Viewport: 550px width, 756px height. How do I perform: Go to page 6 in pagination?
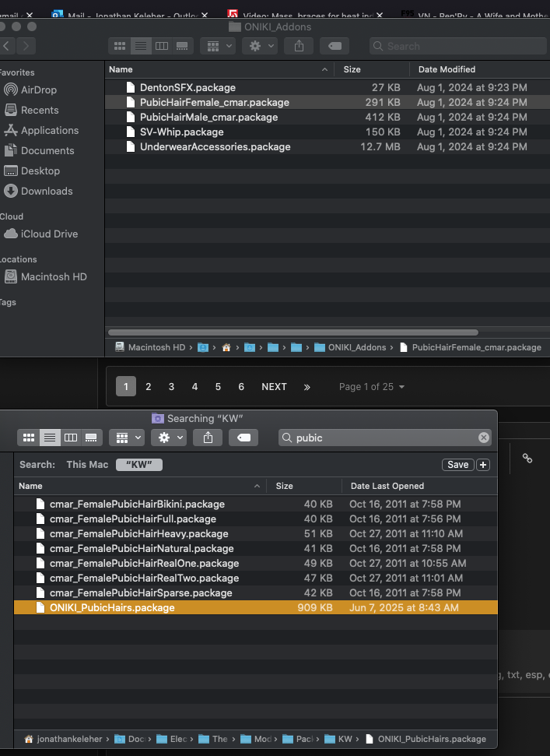point(241,387)
